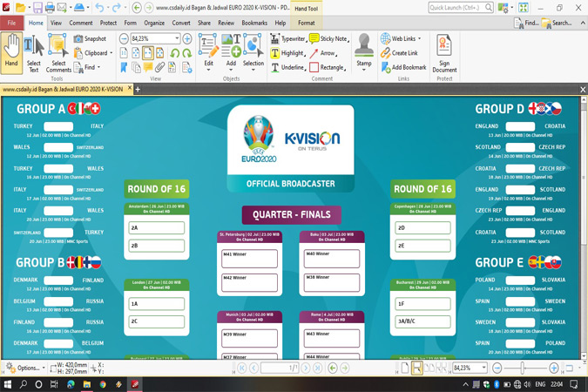This screenshot has height=392, width=588.
Task: Click the Find... button at top right
Action: pyautogui.click(x=526, y=23)
